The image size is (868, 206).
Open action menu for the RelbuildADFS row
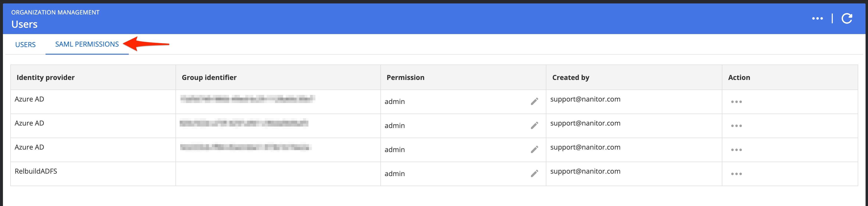(x=736, y=174)
